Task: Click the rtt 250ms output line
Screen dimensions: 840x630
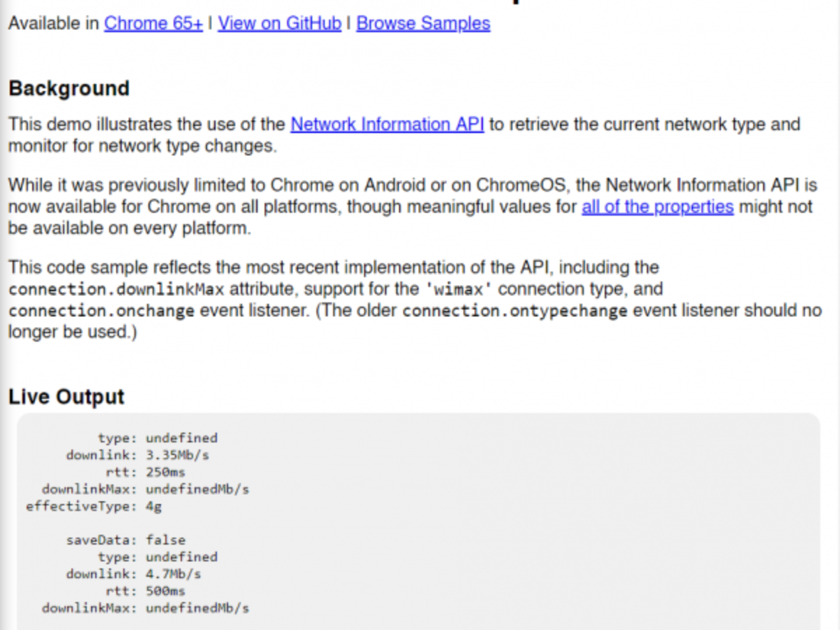Action: pos(146,472)
